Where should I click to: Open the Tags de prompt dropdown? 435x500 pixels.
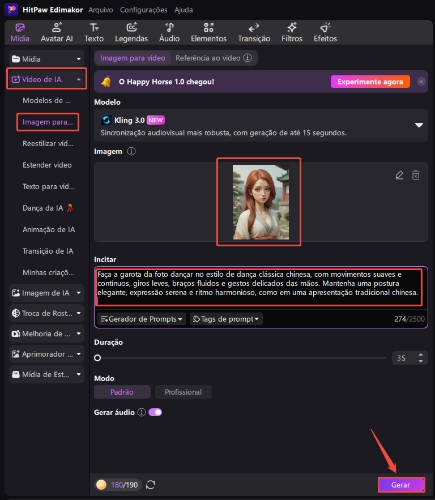click(x=226, y=319)
